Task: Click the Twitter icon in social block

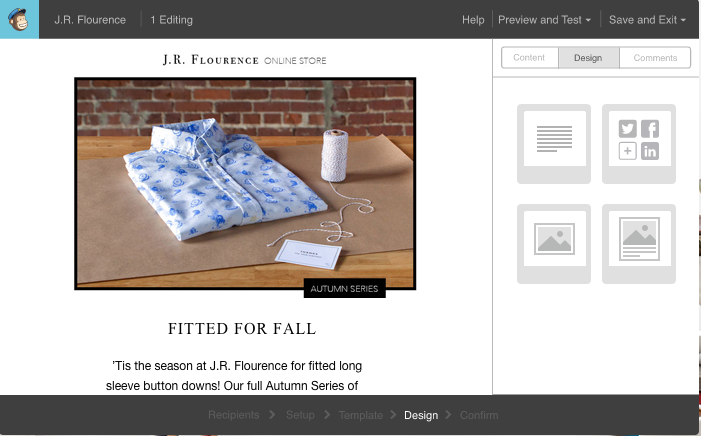Action: coord(628,129)
